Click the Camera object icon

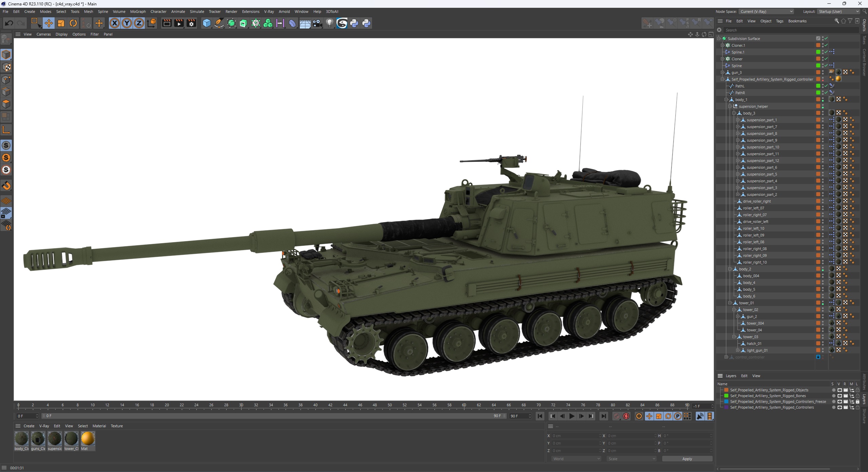point(317,23)
